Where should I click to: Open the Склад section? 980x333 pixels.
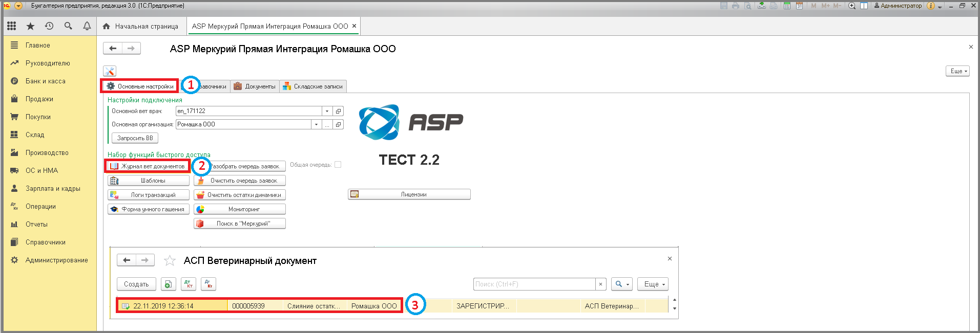coord(35,135)
